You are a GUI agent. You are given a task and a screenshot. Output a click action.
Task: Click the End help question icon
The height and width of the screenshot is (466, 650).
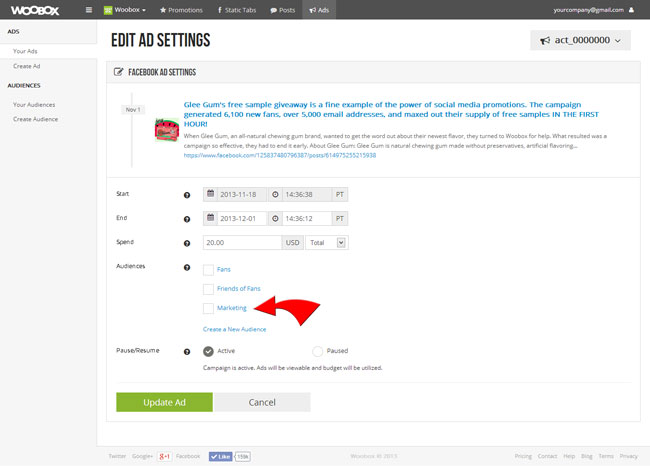pyautogui.click(x=187, y=219)
